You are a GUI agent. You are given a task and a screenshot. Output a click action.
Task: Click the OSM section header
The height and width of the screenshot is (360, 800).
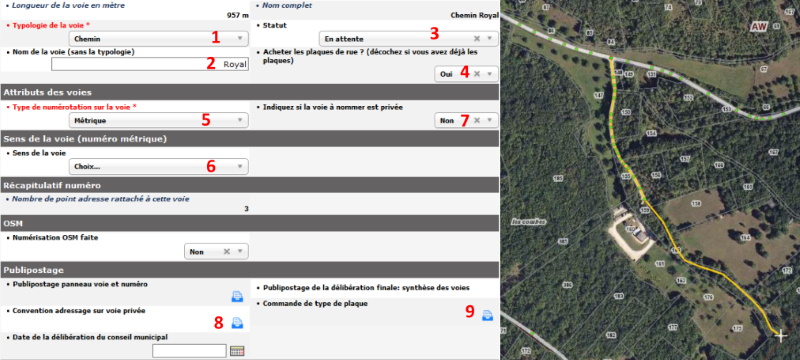pyautogui.click(x=249, y=223)
